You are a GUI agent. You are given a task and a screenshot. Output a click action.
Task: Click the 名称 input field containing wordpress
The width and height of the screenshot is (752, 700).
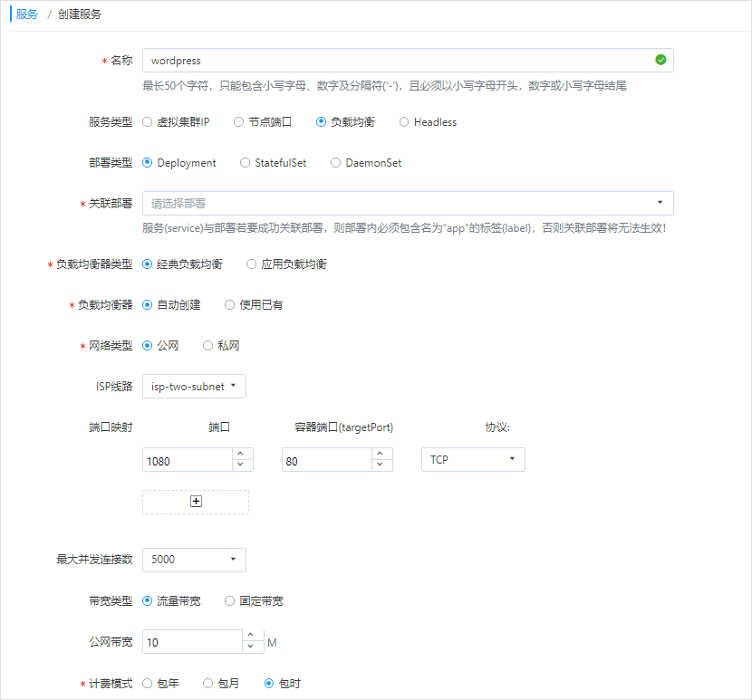408,61
